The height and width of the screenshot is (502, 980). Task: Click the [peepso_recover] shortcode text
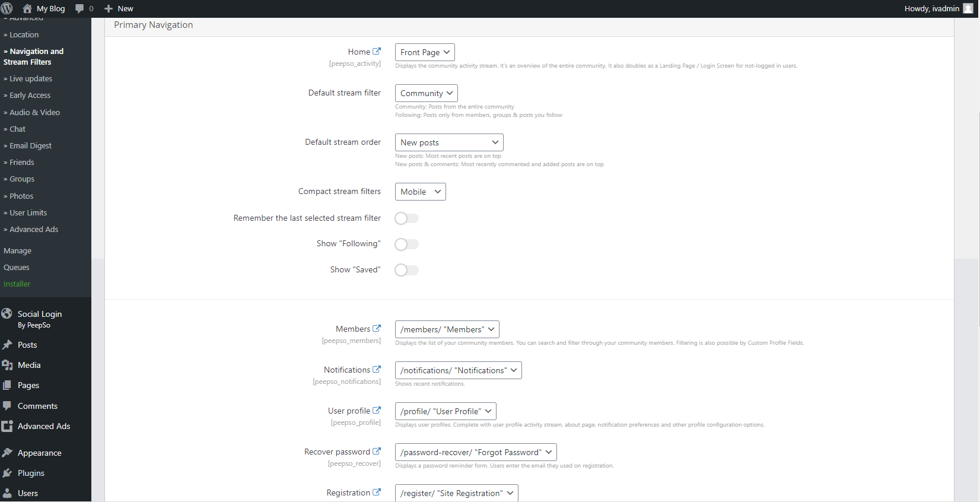coord(354,463)
